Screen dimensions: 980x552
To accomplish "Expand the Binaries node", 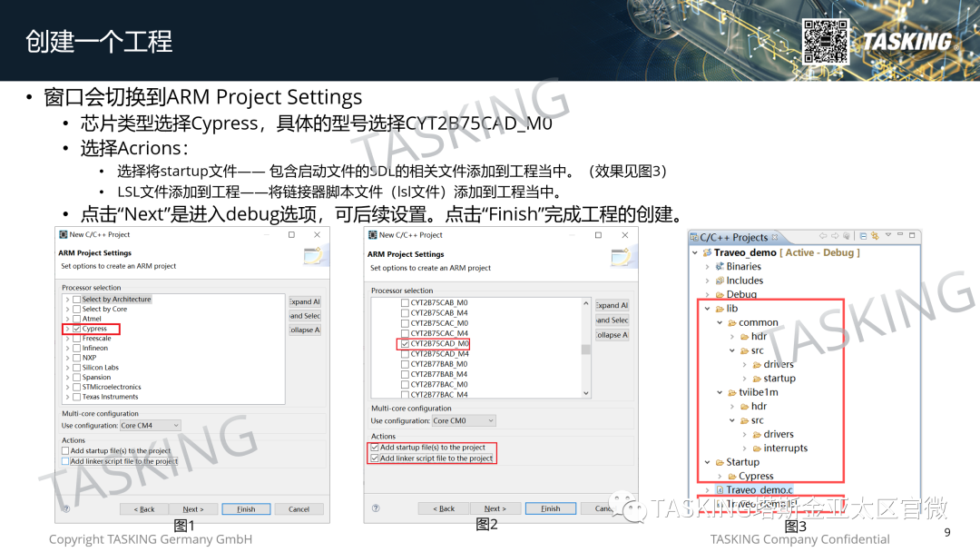I will 708,266.
